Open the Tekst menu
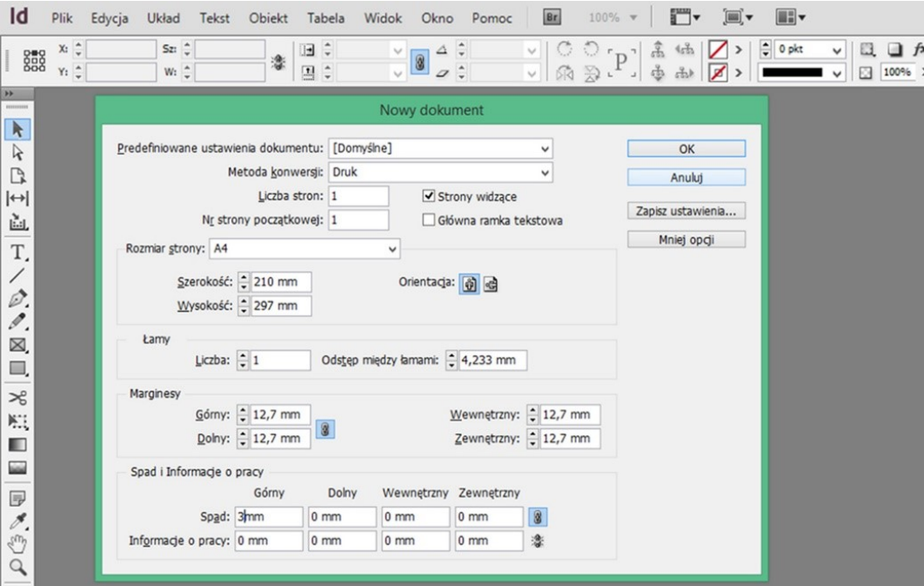The height and width of the screenshot is (586, 924). [214, 18]
